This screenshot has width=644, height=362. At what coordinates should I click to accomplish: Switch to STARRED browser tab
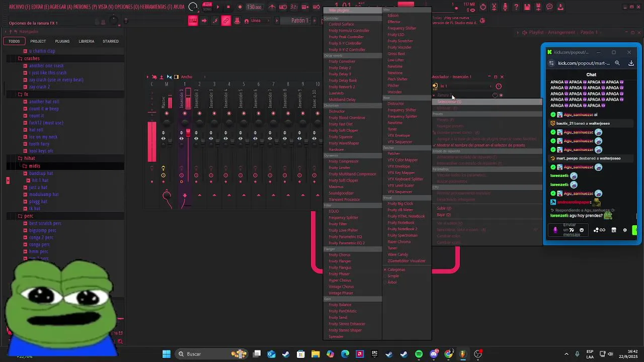[x=111, y=41]
